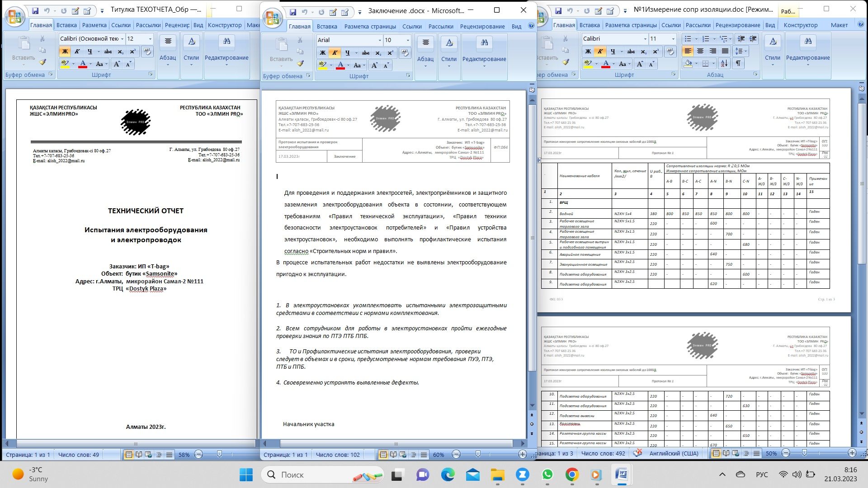Zoom out button in Титулка status bar
The width and height of the screenshot is (868, 488).
(x=198, y=455)
